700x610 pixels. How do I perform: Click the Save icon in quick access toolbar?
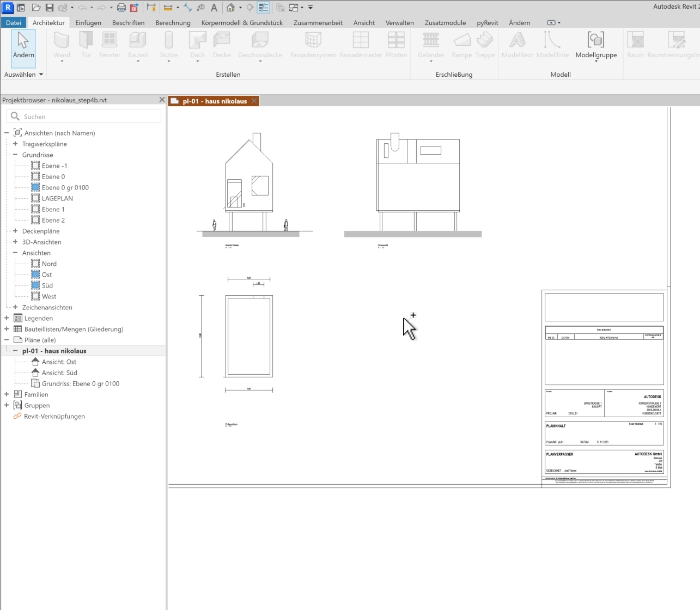click(x=50, y=8)
